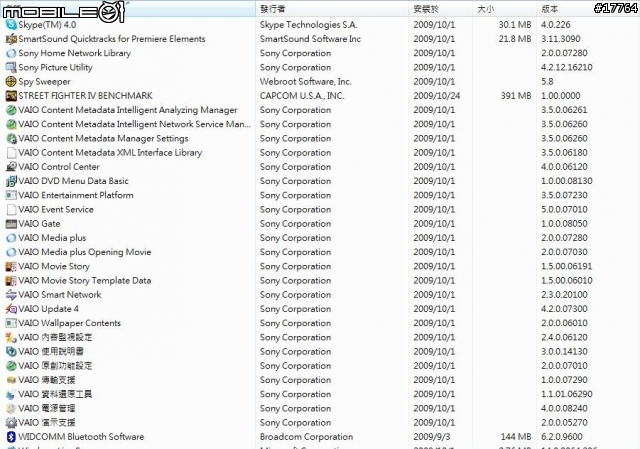Select the VAIO 資料還原工具 entry name

55,394
